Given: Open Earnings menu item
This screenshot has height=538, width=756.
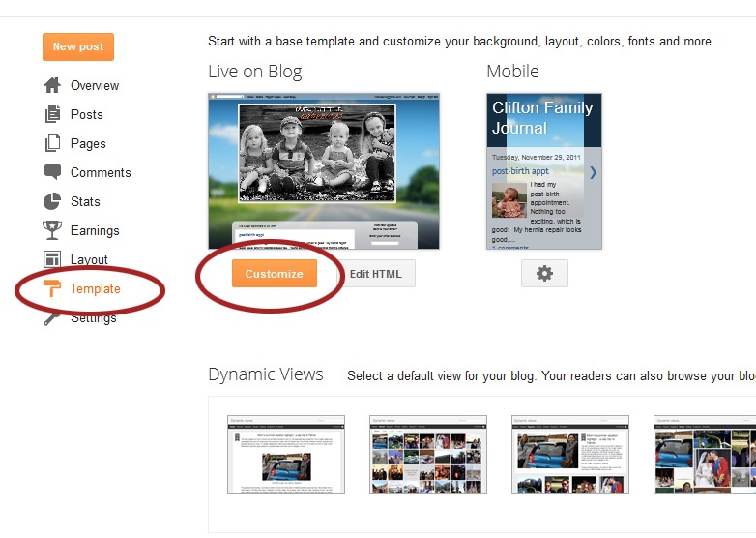Looking at the screenshot, I should [95, 230].
